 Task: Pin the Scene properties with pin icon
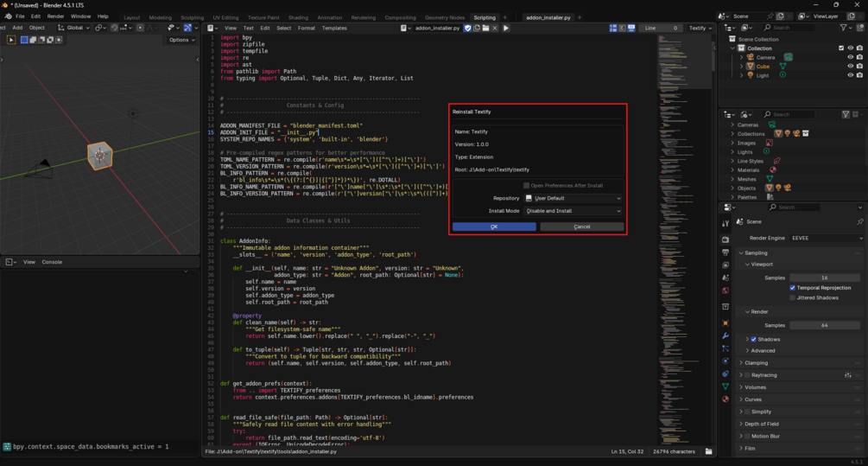coord(859,221)
